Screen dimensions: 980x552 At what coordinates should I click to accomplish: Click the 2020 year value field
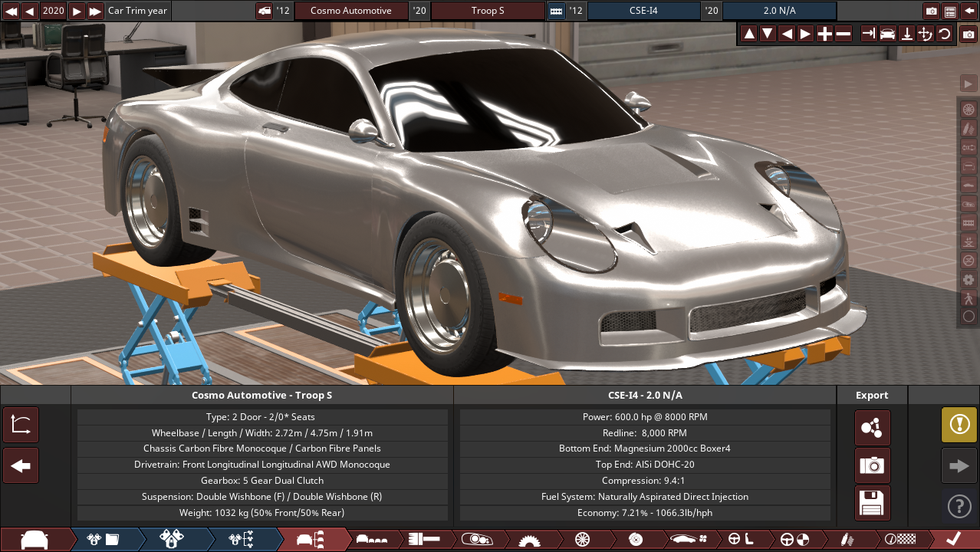54,11
